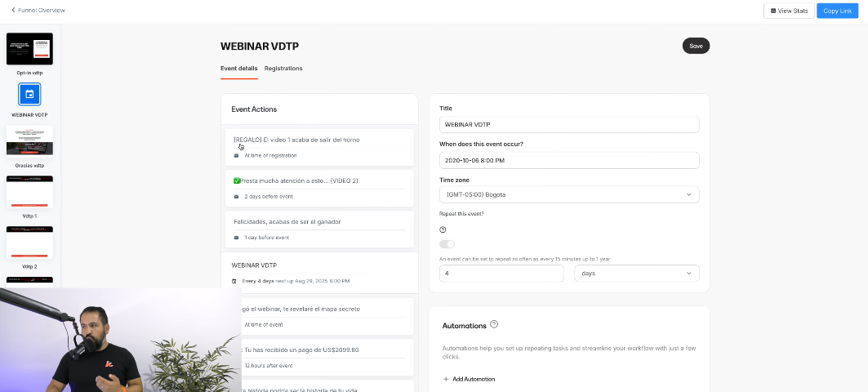
Task: Click Add Automation
Action: tap(469, 379)
